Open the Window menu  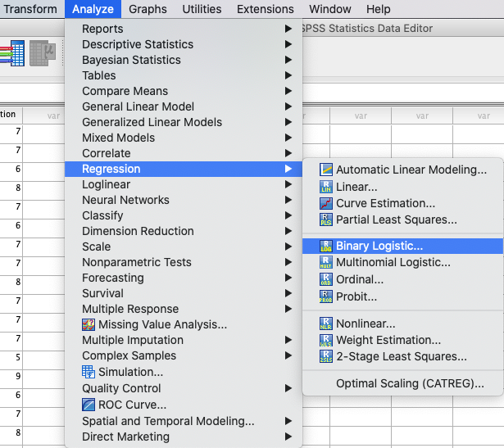click(330, 9)
